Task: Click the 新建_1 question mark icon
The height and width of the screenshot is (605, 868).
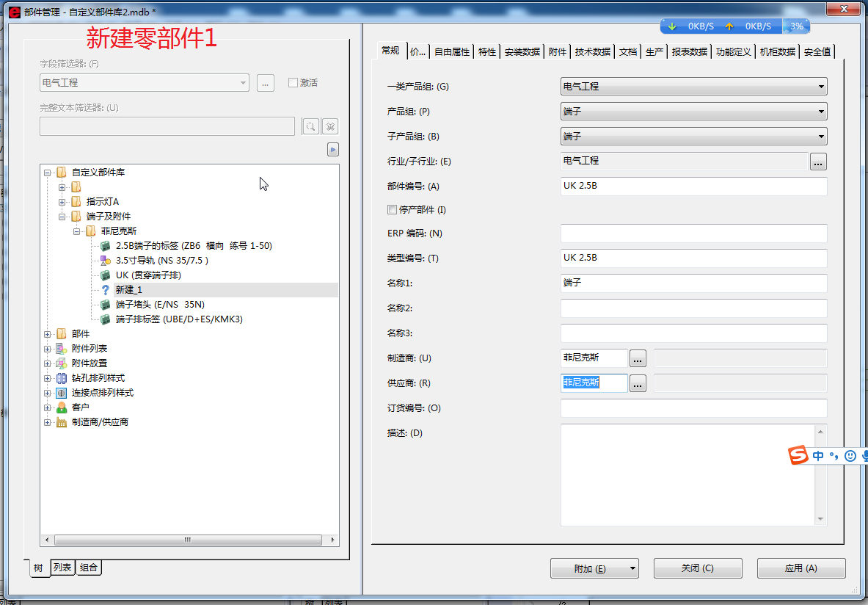Action: pos(105,290)
